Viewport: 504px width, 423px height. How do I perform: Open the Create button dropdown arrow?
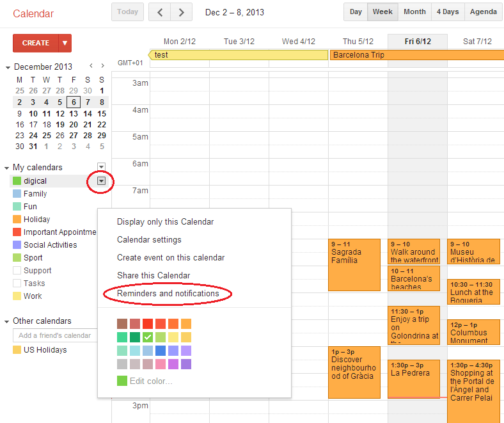(65, 43)
